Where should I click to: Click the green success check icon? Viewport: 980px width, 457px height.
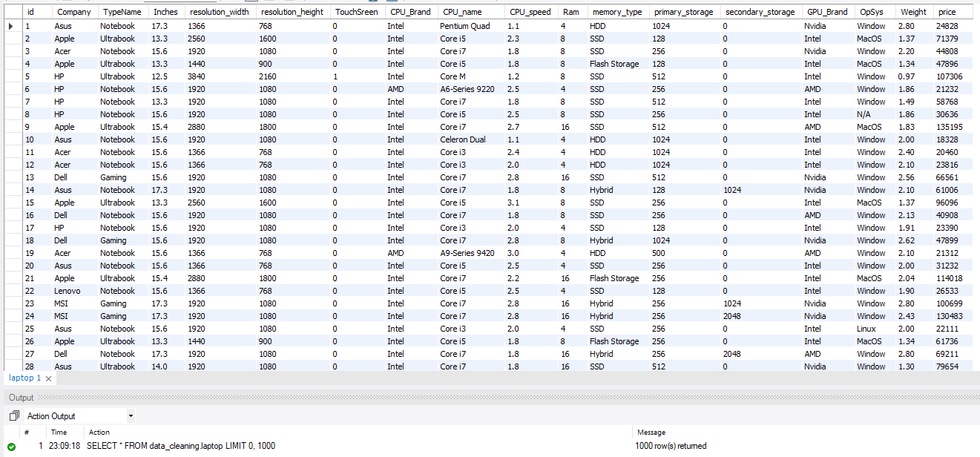point(12,447)
